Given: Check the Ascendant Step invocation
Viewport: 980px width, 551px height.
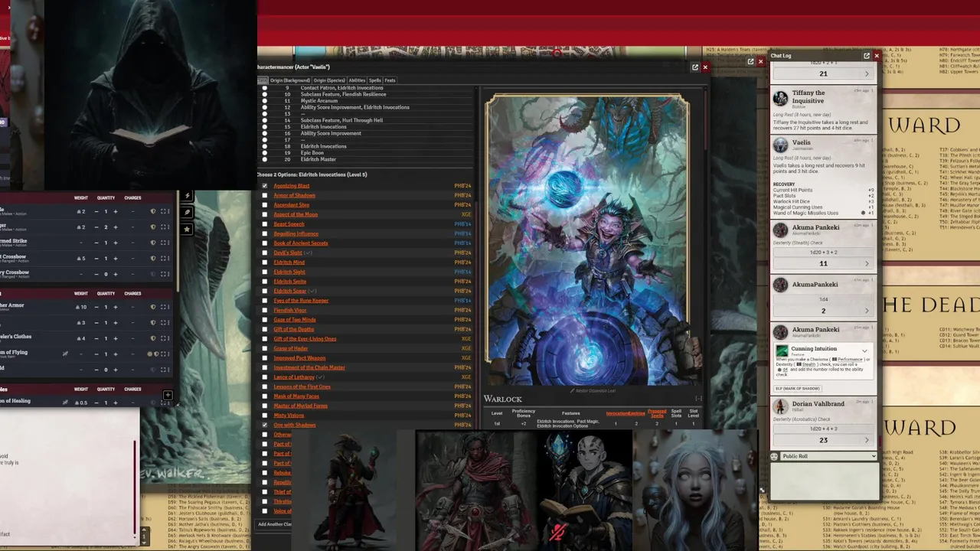Looking at the screenshot, I should point(265,205).
